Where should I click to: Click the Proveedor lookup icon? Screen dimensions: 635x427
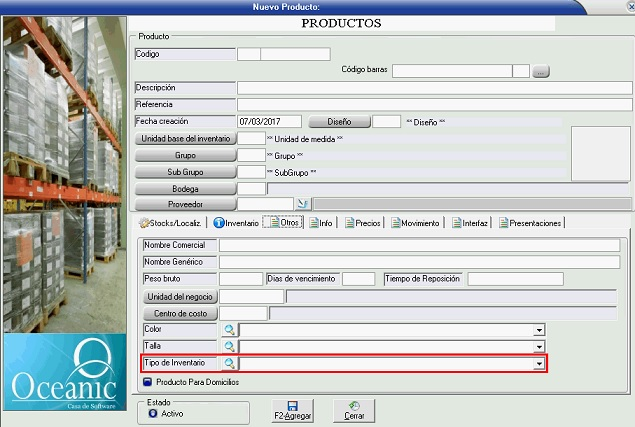[x=277, y=204]
